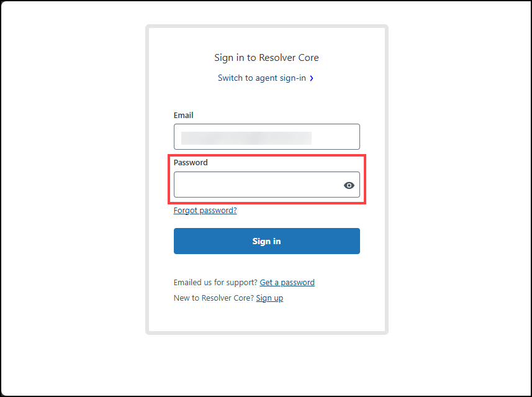
Task: Activate the Sign up registration link
Action: (x=269, y=298)
